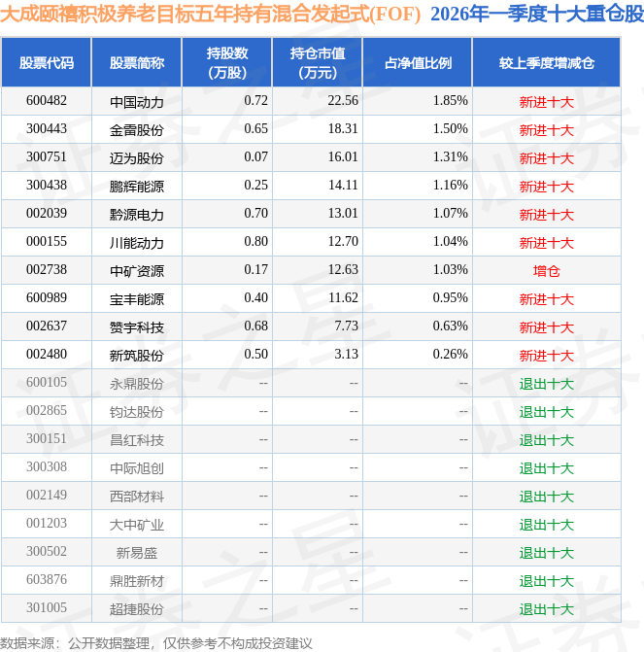Click market value 22.56
This screenshot has height=652, width=644.
(343, 101)
